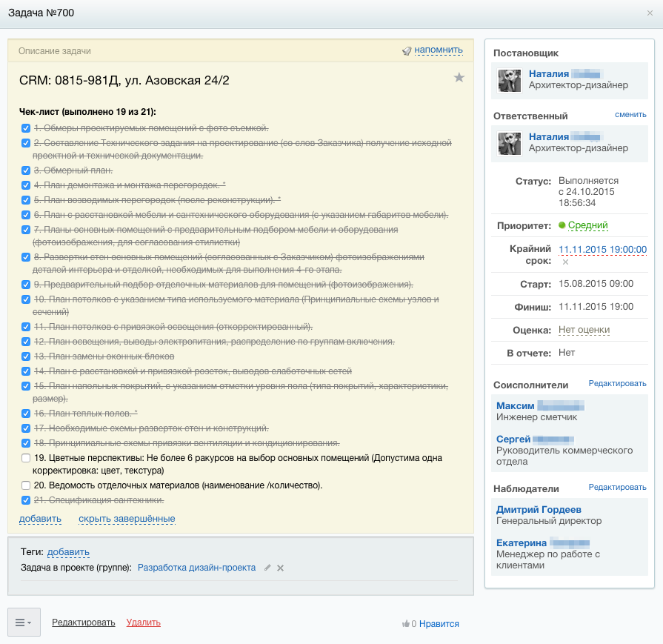Click the thumbs-up like icon
Image resolution: width=663 pixels, height=644 pixels.
406,624
